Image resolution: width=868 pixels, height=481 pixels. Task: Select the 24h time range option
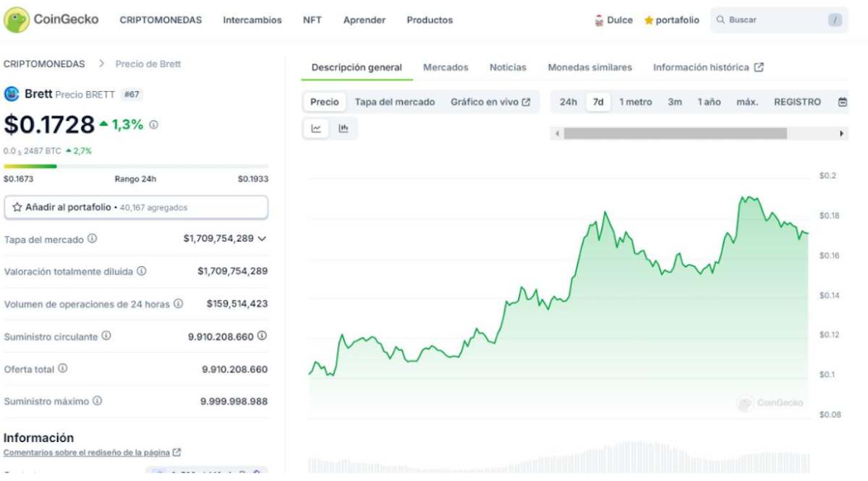pyautogui.click(x=569, y=102)
